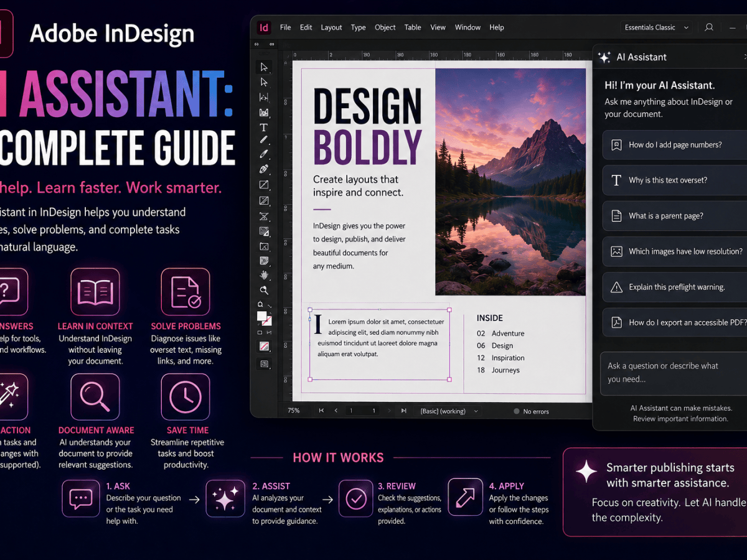The height and width of the screenshot is (560, 747).
Task: Click the 75% zoom level field
Action: click(294, 411)
